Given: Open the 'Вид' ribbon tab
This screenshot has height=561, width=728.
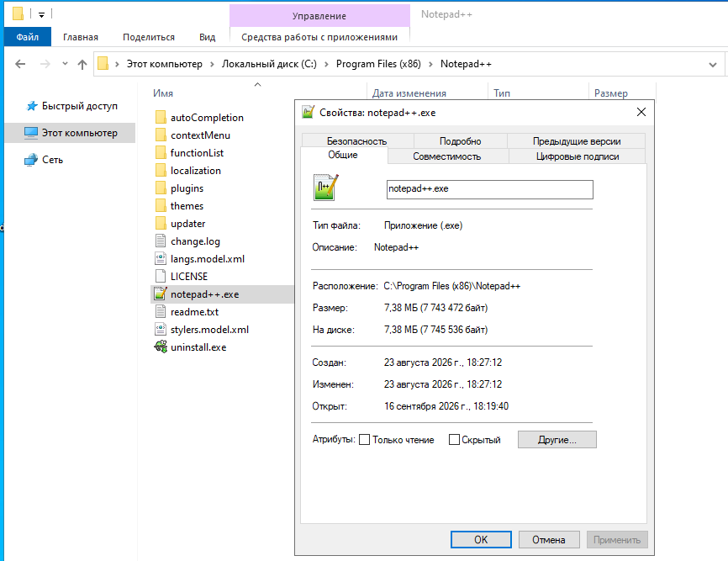Looking at the screenshot, I should pos(208,37).
